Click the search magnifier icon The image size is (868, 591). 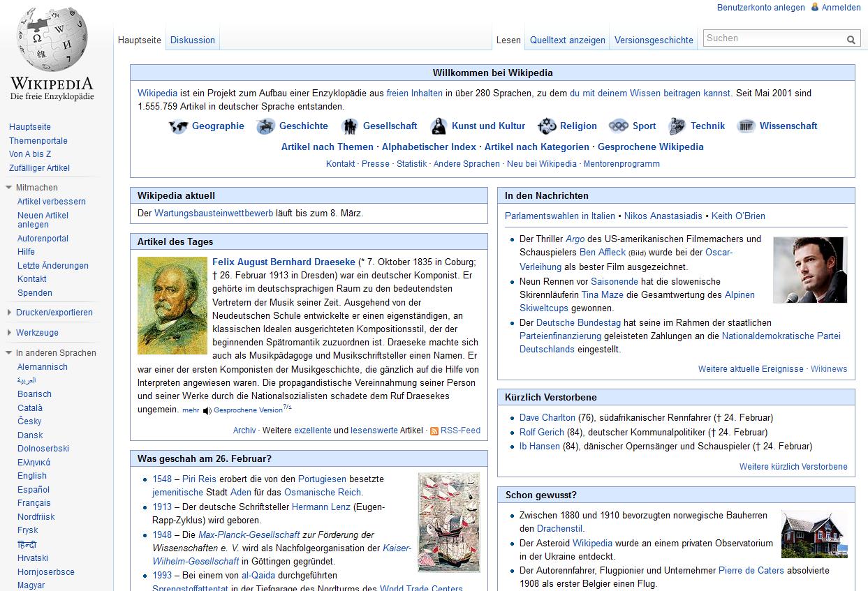[x=851, y=40]
